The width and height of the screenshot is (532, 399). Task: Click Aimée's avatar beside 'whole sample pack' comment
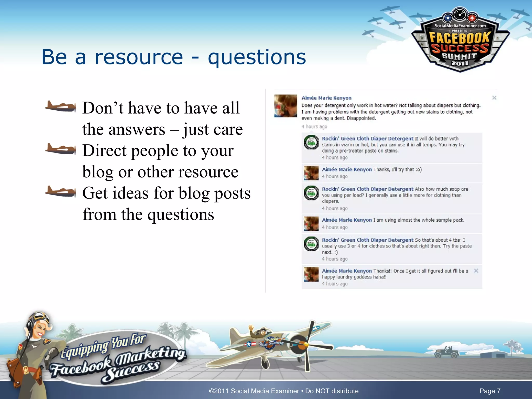[x=311, y=223]
